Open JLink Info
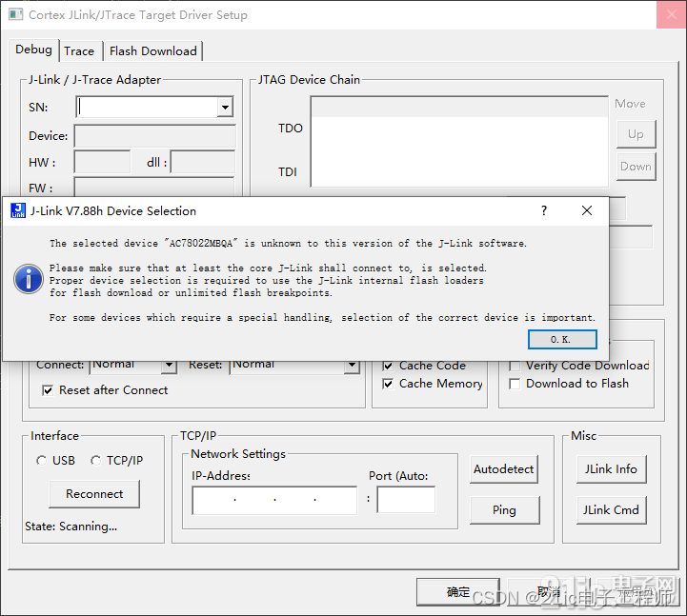687x616 pixels. 611,469
